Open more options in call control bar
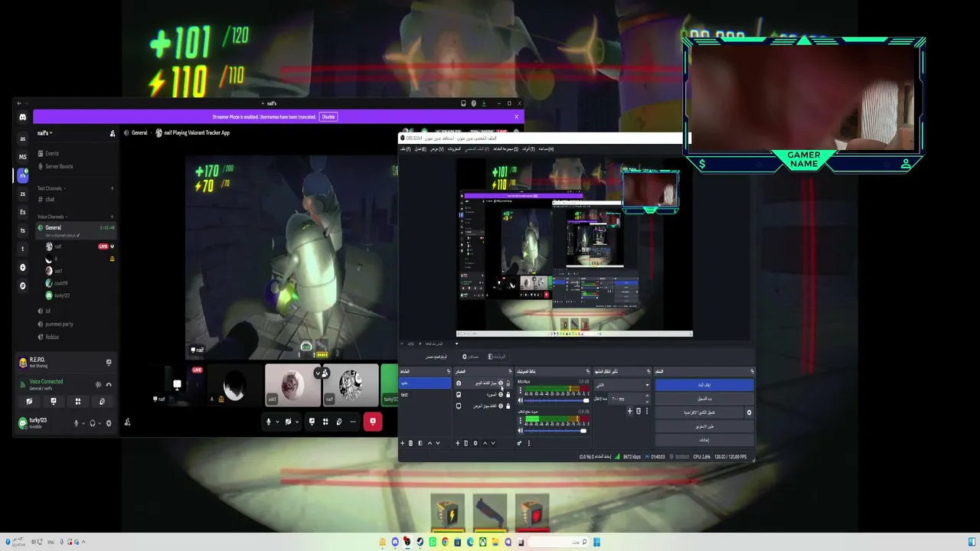The height and width of the screenshot is (551, 980). (353, 422)
